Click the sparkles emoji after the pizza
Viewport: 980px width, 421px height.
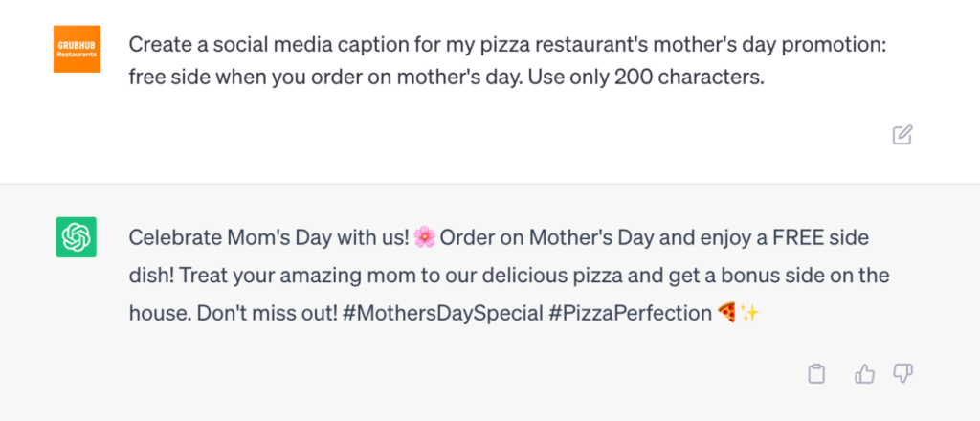749,312
